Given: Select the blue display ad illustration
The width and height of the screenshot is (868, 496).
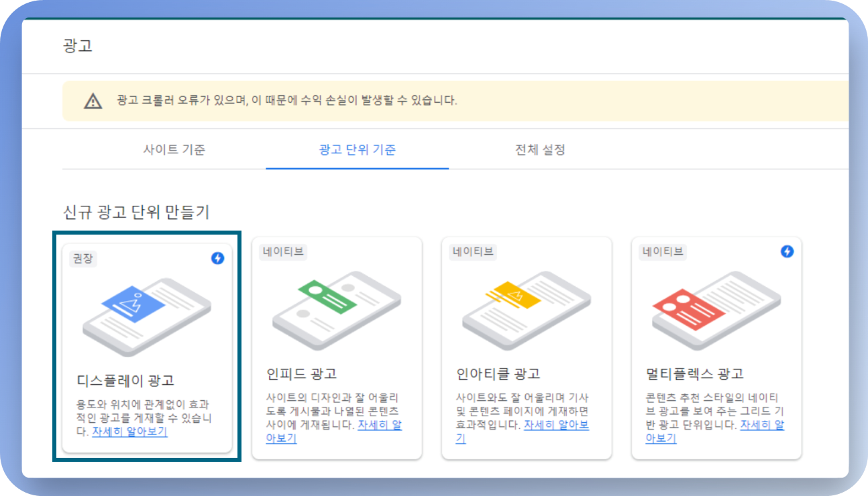Looking at the screenshot, I should 147,317.
